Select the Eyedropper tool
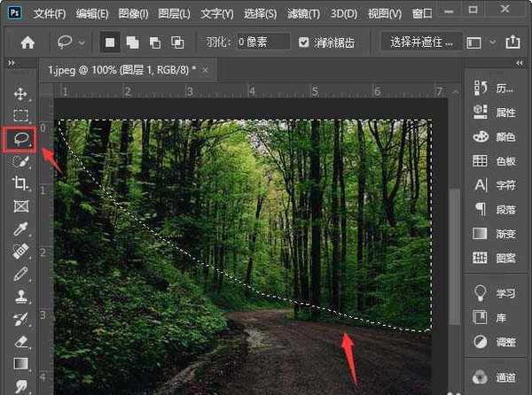532x395 pixels. click(20, 229)
